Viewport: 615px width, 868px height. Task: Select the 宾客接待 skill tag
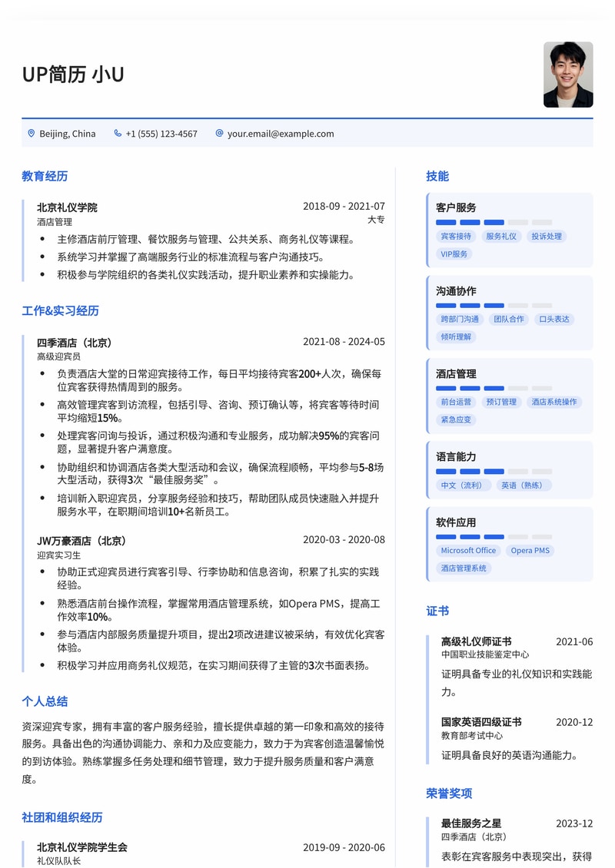click(x=455, y=236)
